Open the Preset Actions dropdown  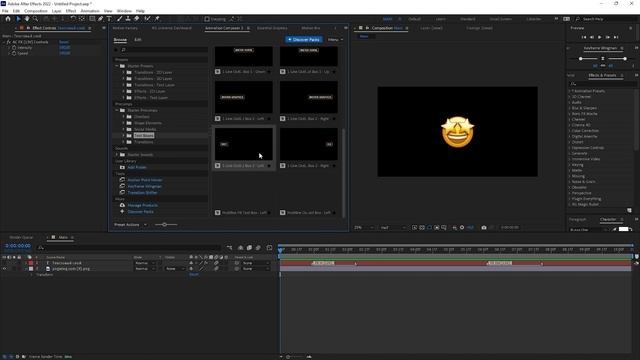click(x=130, y=225)
